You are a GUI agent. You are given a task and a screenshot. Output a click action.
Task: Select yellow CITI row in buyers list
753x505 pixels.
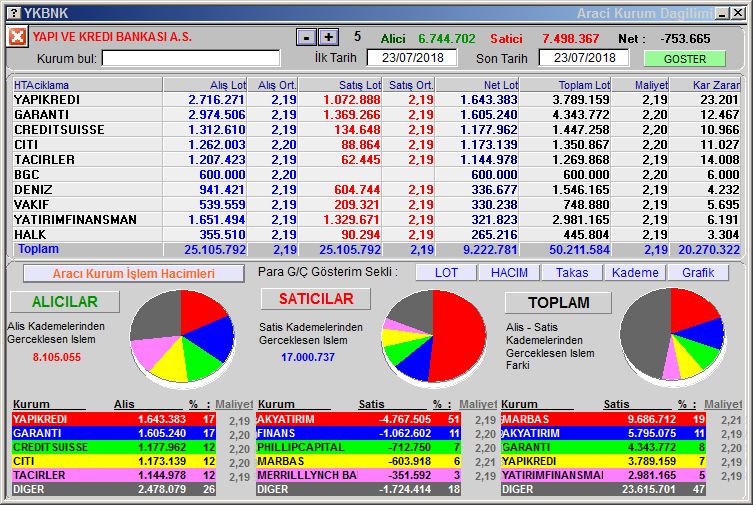114,461
